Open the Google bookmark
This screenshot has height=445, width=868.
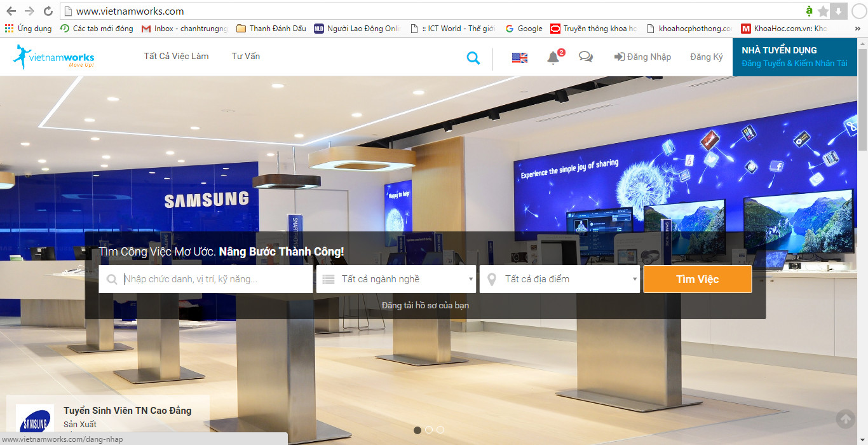pyautogui.click(x=524, y=29)
